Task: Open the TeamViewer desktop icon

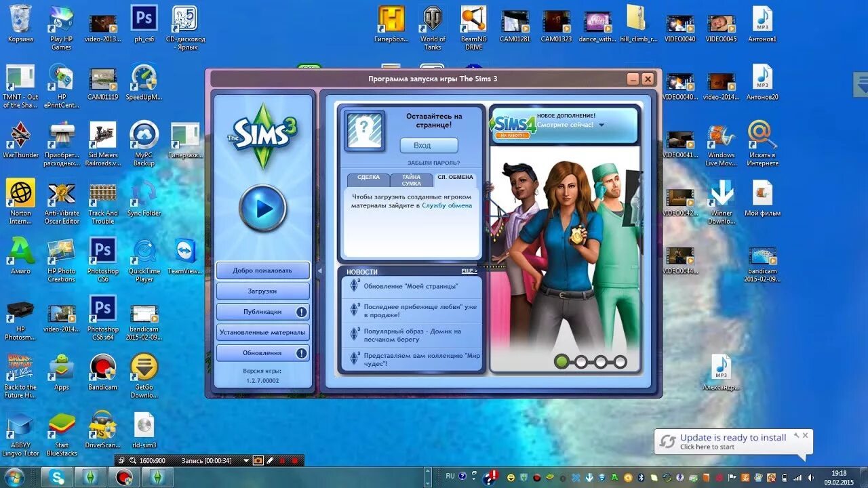Action: (x=185, y=256)
